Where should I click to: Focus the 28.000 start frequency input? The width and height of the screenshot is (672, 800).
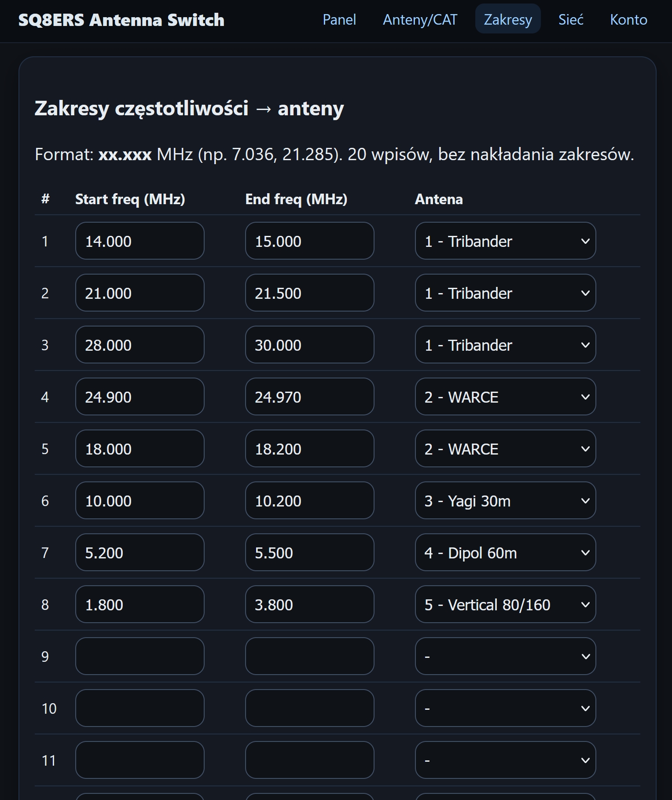(x=140, y=345)
